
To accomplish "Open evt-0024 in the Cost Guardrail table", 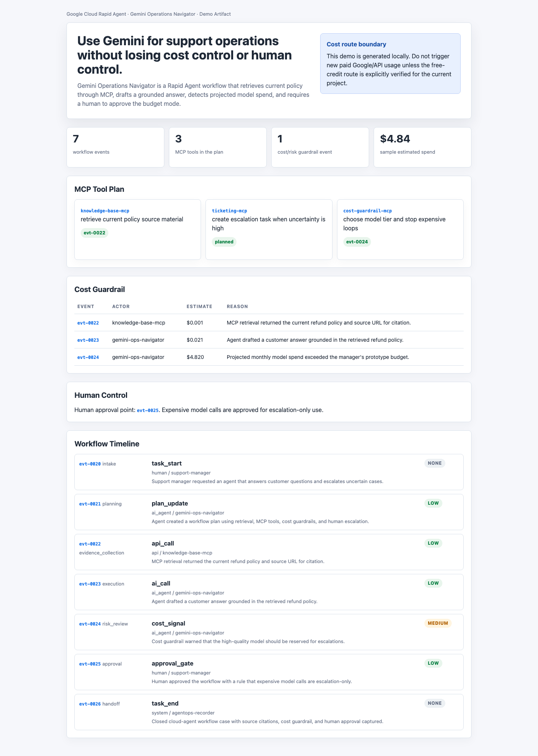I will (88, 357).
